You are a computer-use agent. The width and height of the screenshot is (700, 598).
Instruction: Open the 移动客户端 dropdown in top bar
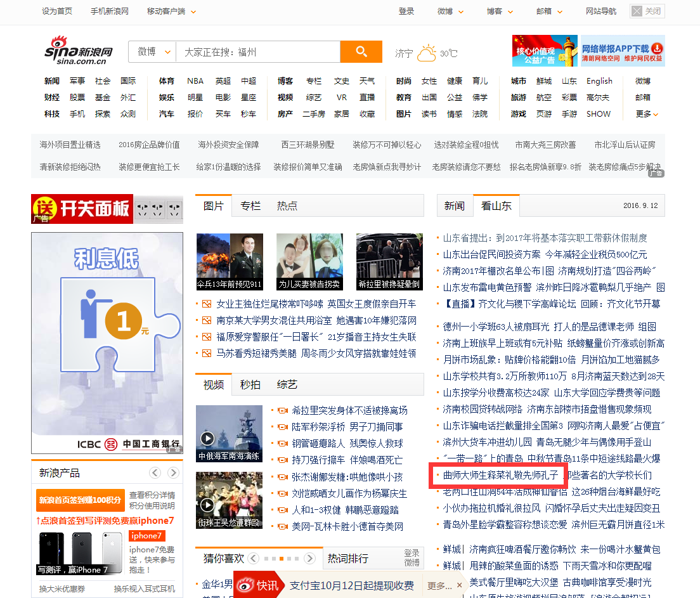171,11
